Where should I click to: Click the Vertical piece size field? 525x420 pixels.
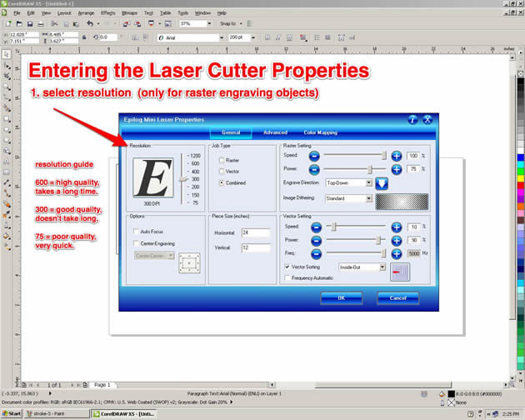256,247
